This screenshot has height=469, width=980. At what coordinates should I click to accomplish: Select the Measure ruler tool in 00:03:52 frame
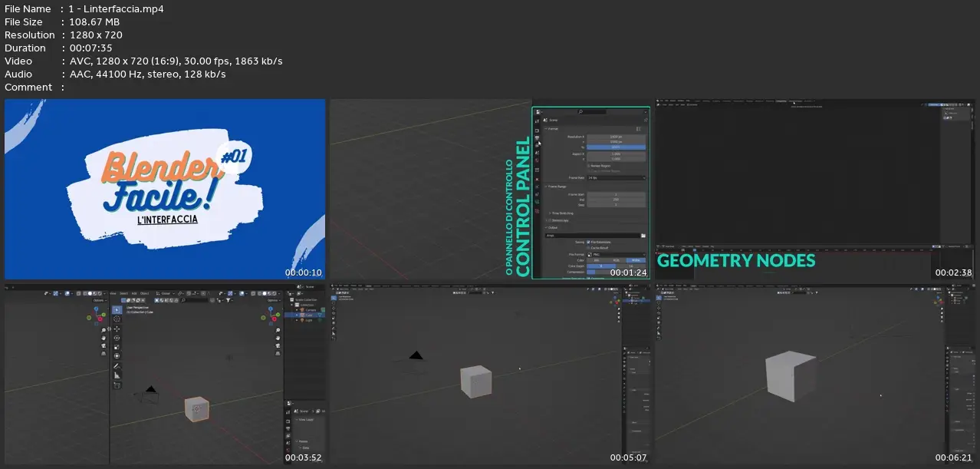point(117,375)
